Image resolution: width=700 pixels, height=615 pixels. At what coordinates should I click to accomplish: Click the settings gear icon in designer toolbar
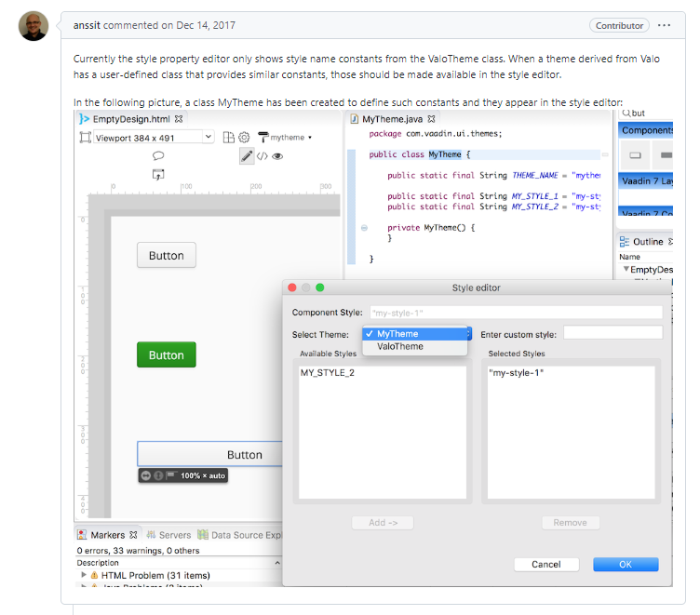244,138
